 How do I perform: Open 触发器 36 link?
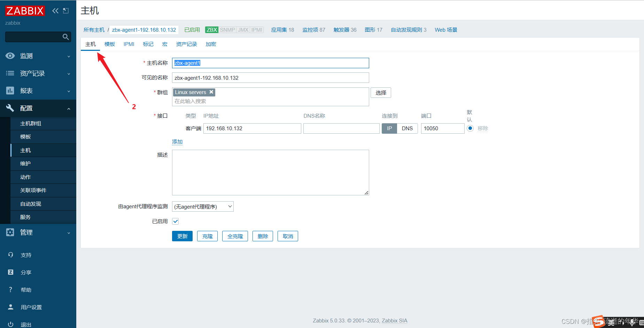coord(345,30)
